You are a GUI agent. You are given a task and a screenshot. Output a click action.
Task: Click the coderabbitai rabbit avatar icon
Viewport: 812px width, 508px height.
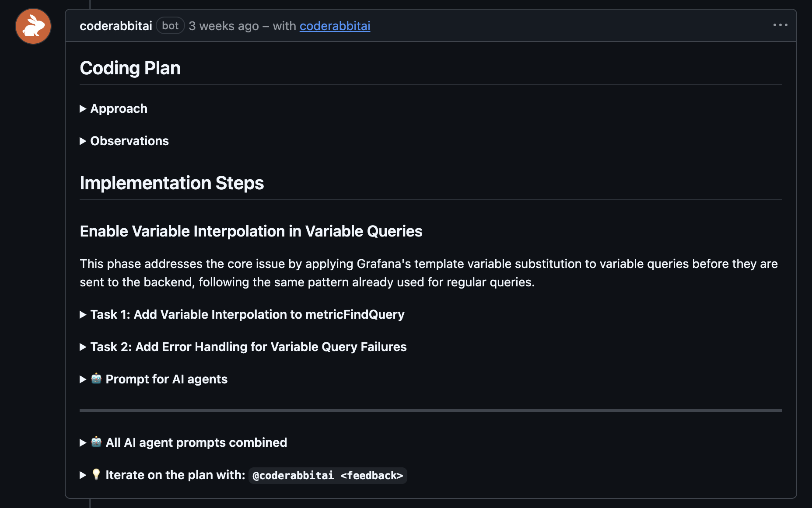pos(33,26)
